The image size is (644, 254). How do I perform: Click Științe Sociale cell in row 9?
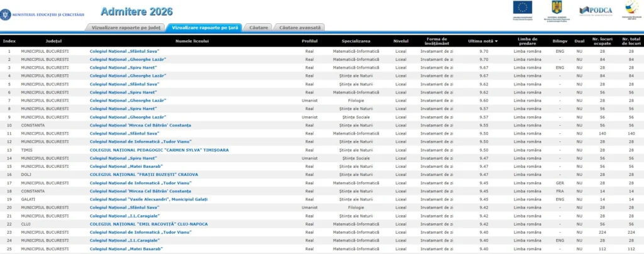356,117
